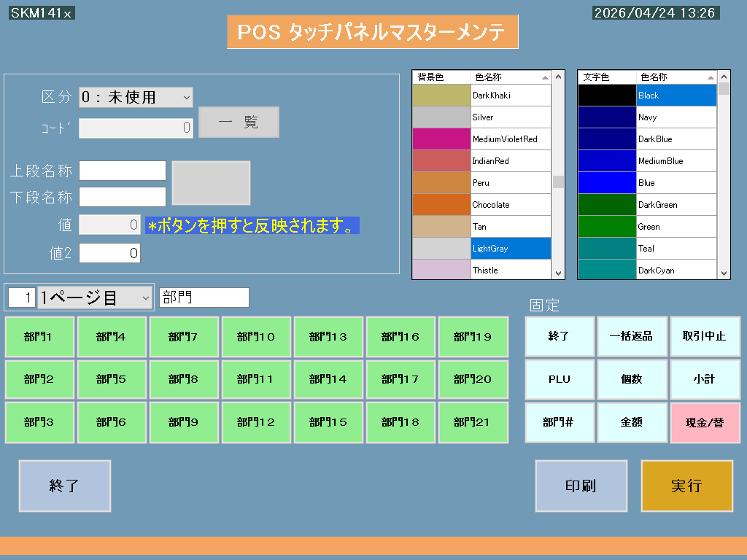Click the 値2 value input field
Viewport: 747px width, 560px height.
(x=109, y=252)
